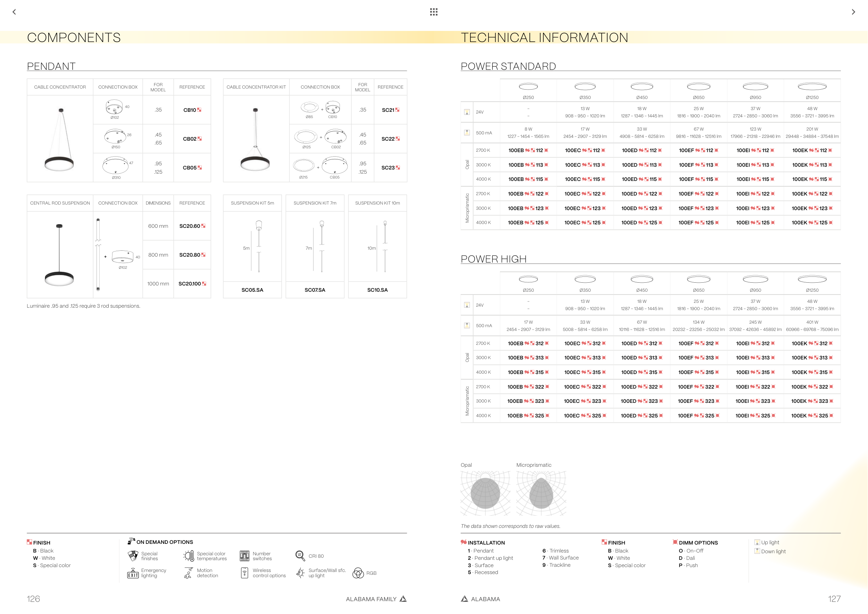Click the RGB circles icon

[x=358, y=573]
